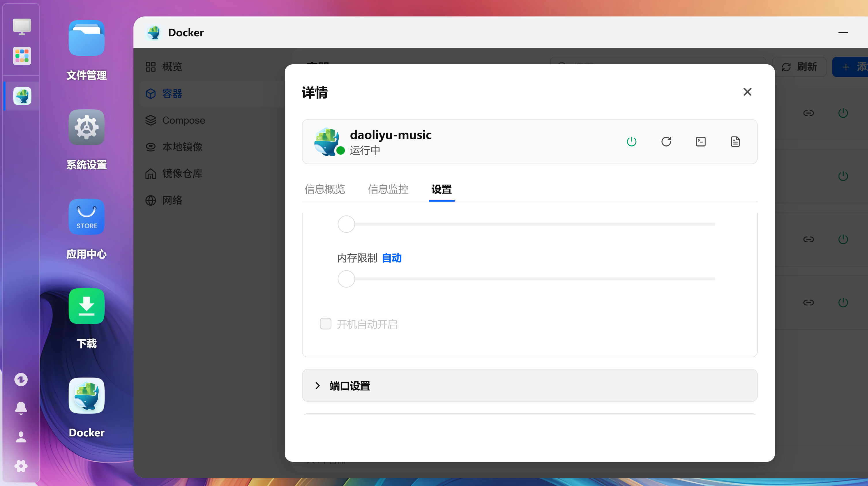Stop the daoliyu-music container with power icon

(x=632, y=142)
